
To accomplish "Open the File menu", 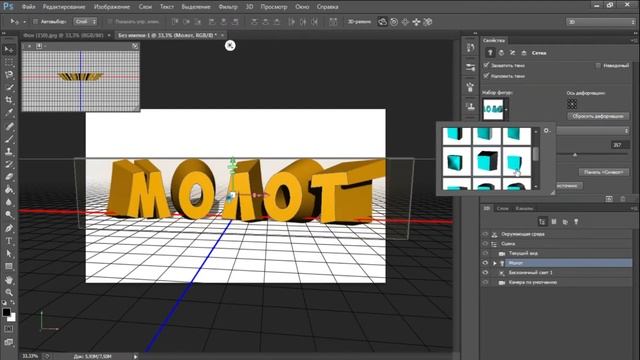I will pos(28,7).
